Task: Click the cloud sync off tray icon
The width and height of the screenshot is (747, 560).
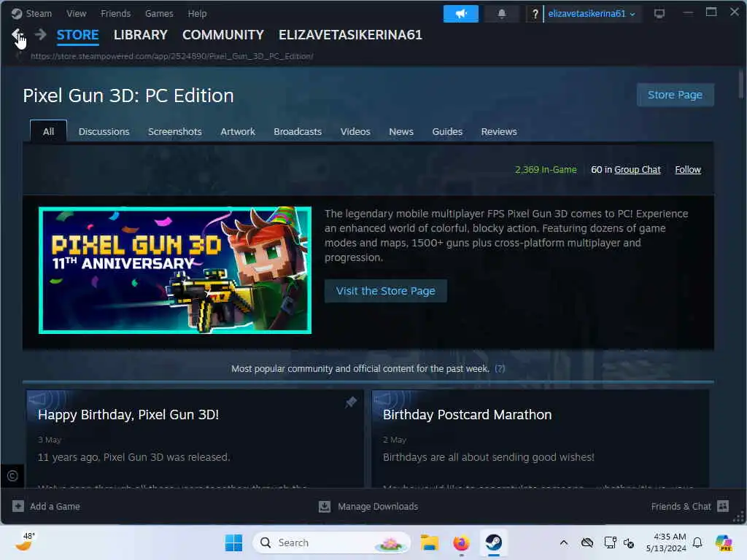Action: (587, 542)
